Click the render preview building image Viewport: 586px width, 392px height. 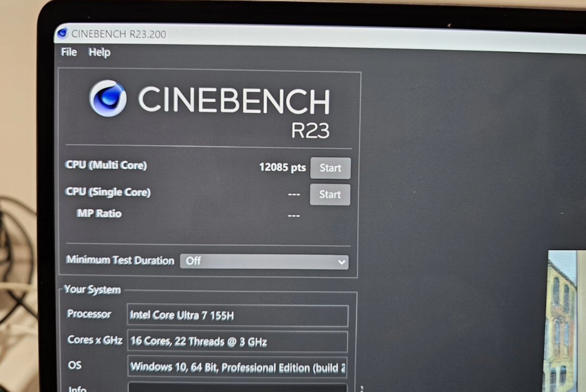[x=564, y=320]
